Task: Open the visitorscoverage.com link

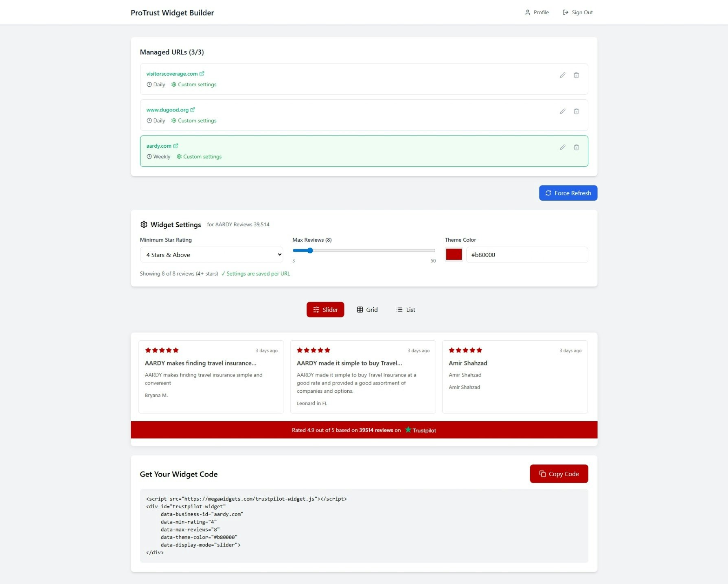Action: tap(172, 74)
